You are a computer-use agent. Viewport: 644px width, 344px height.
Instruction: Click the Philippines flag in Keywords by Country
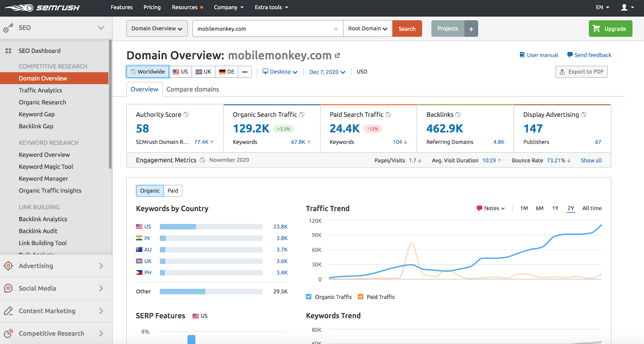pos(139,273)
